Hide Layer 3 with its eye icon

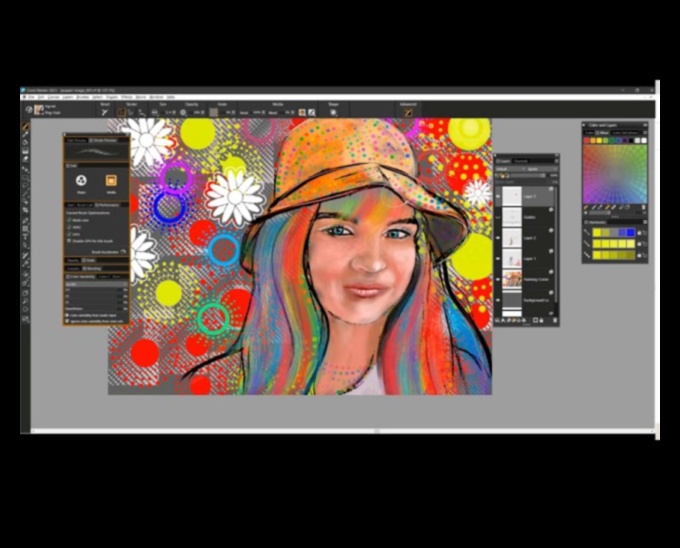coord(499,196)
